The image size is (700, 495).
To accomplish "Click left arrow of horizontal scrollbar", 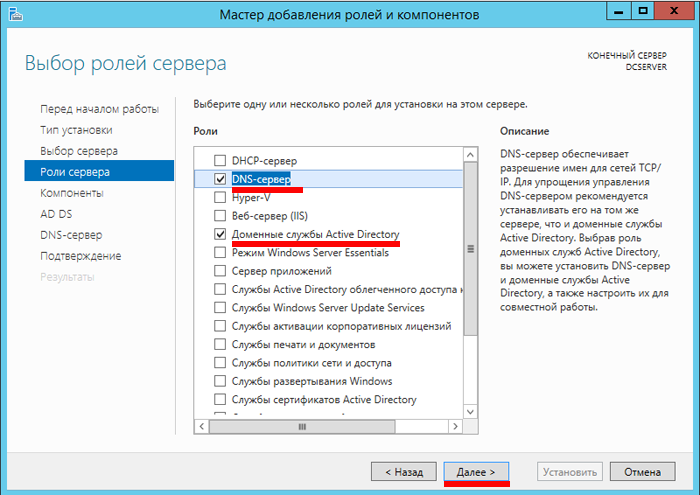I will 202,426.
